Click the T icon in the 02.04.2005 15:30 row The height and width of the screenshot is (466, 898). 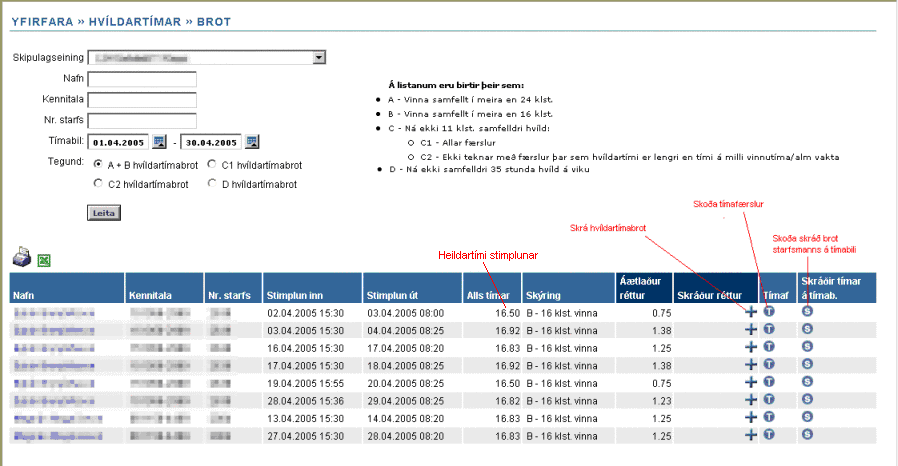(769, 311)
